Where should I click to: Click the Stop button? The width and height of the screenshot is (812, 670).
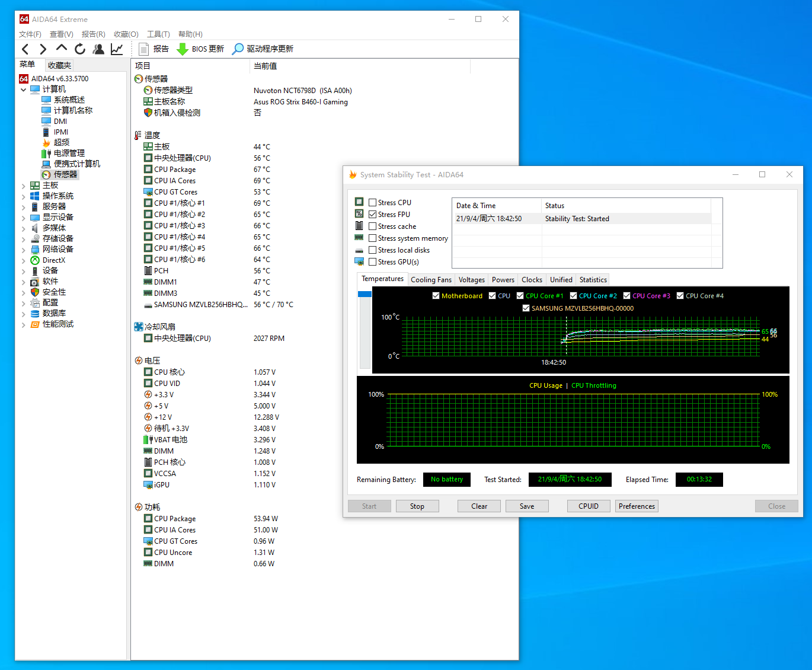(417, 506)
